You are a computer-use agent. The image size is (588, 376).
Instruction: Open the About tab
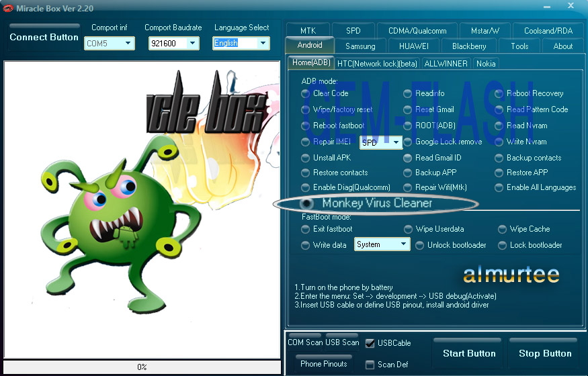point(563,46)
